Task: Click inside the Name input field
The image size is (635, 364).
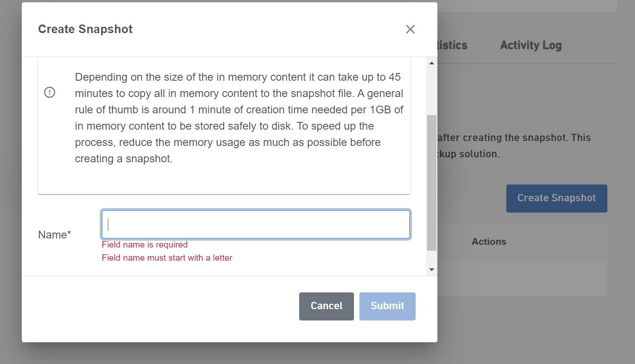Action: 256,224
